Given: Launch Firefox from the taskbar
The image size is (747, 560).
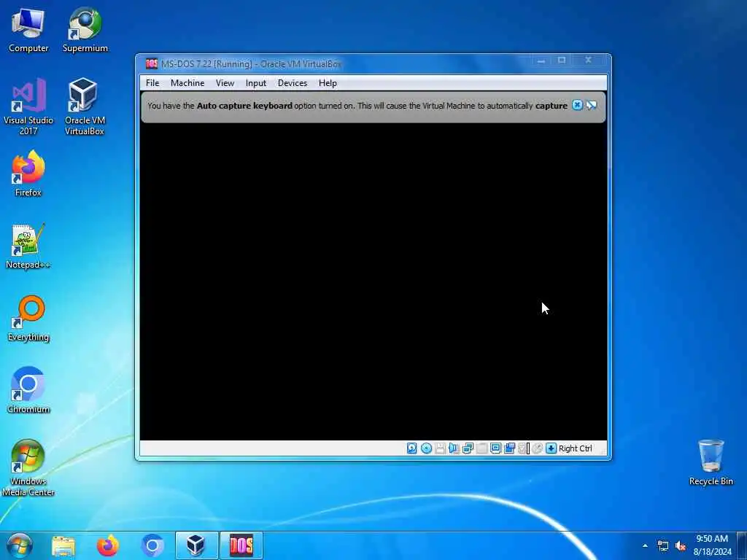Looking at the screenshot, I should coord(108,545).
